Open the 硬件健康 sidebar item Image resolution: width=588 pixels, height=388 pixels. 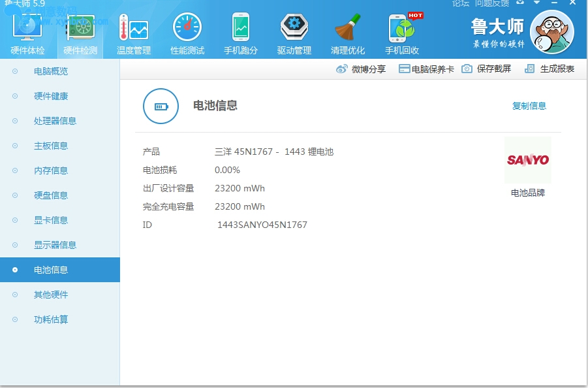point(51,96)
